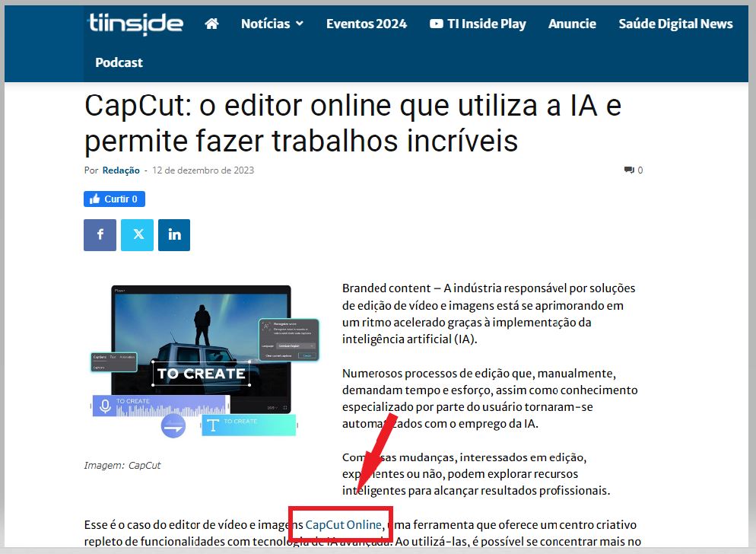Click the Imagem: CapCut caption
This screenshot has height=554, width=756.
tap(122, 465)
